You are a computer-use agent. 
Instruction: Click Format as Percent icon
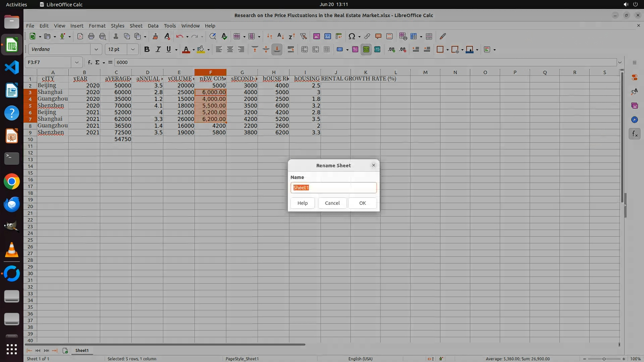point(355,50)
